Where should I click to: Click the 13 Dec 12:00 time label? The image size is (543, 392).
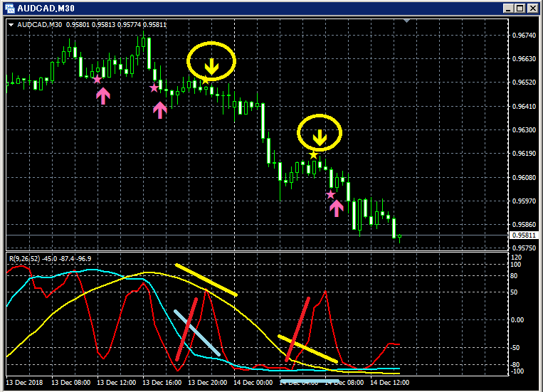pos(117,383)
